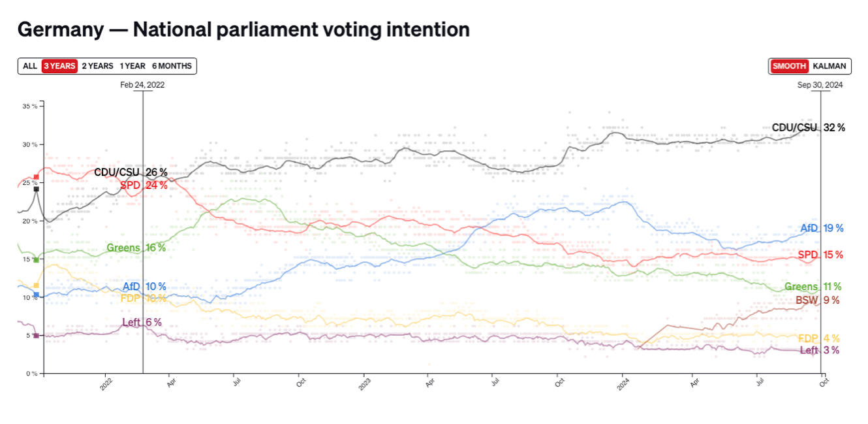This screenshot has width=868, height=424.
Task: Switch to 6 MONTHS time range
Action: [x=172, y=66]
